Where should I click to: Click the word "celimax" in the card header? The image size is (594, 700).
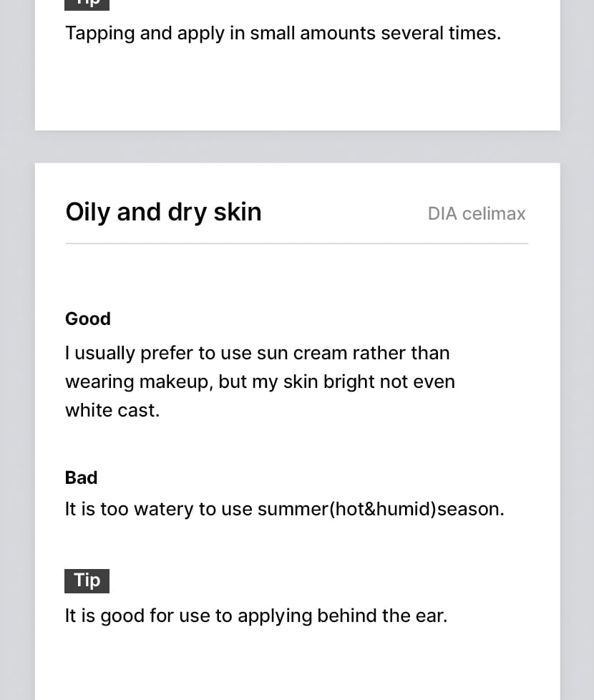tap(494, 213)
